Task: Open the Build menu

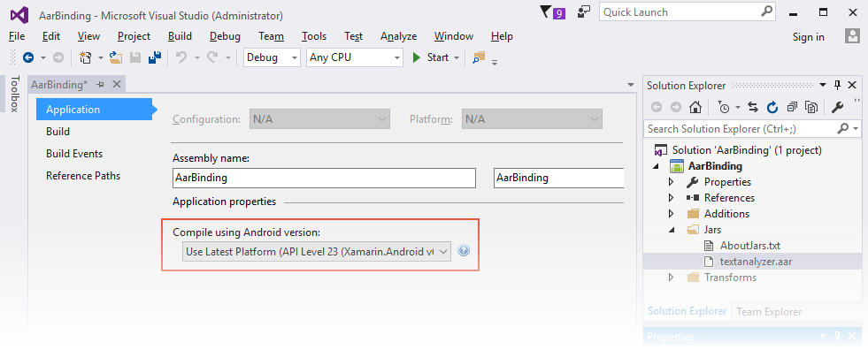Action: 180,36
